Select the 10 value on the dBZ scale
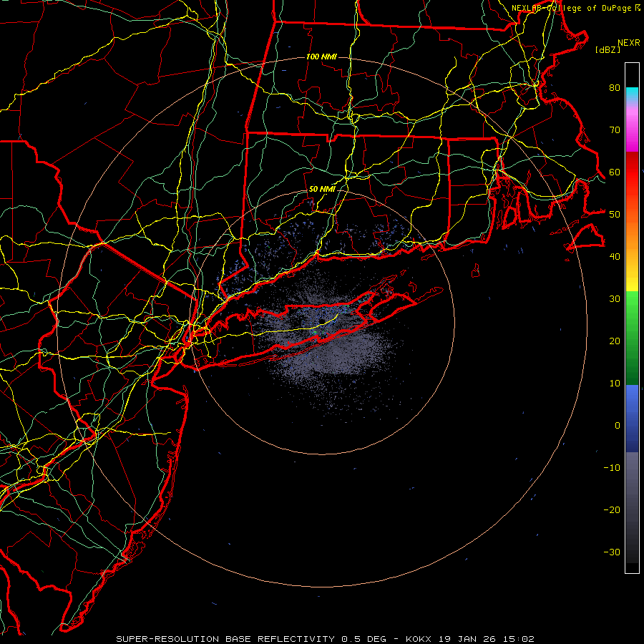644x644 pixels. pos(615,384)
